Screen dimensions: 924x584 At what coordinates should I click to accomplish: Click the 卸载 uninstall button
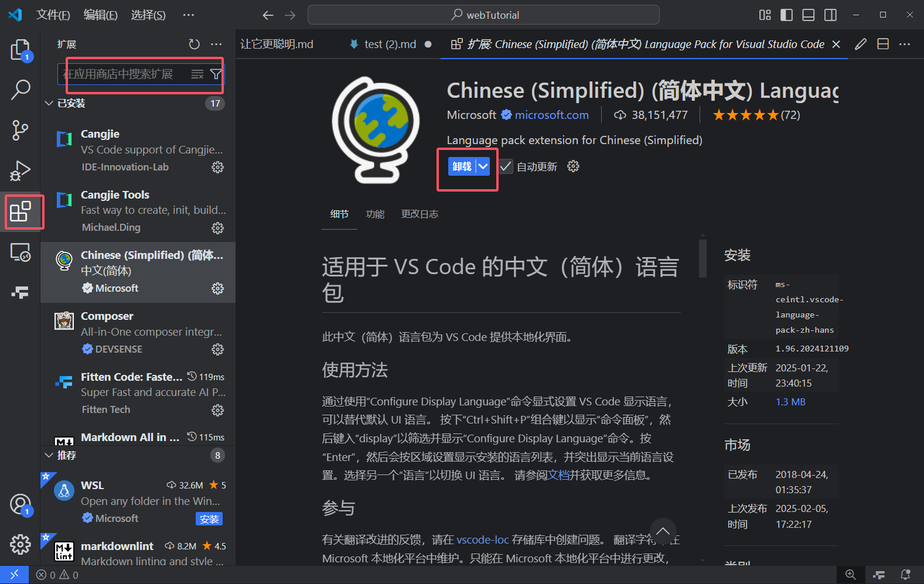462,166
